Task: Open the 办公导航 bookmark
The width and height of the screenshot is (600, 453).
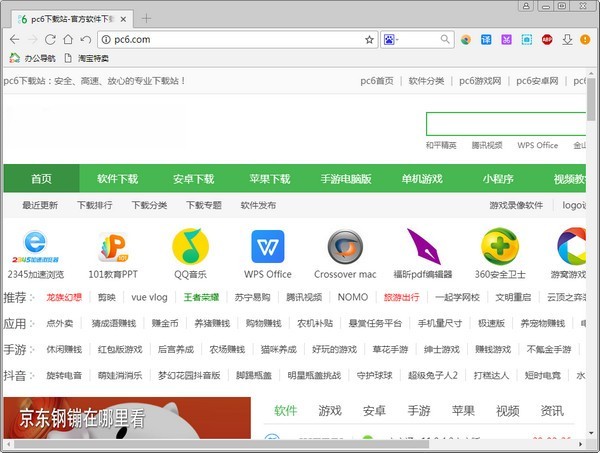Action: [33, 58]
